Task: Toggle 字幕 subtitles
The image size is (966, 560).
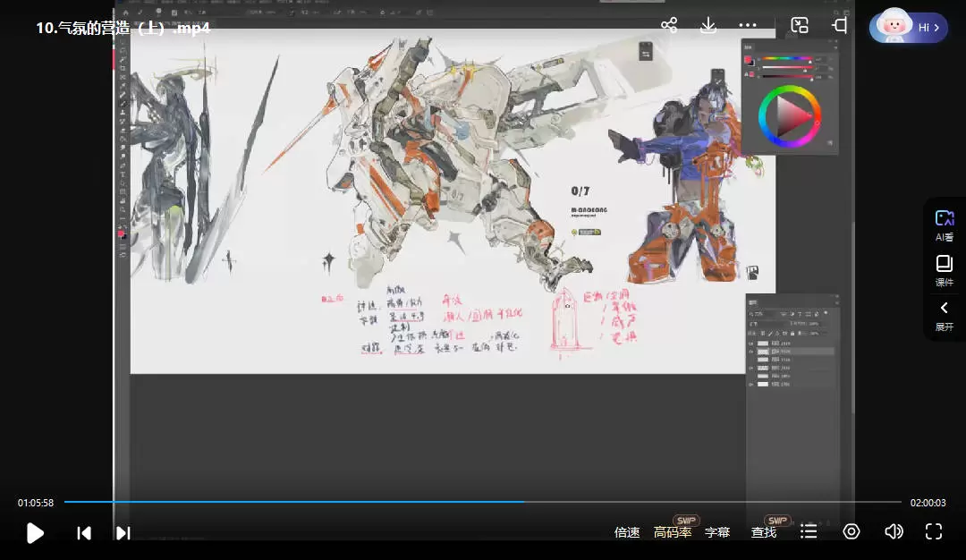Action: (717, 532)
